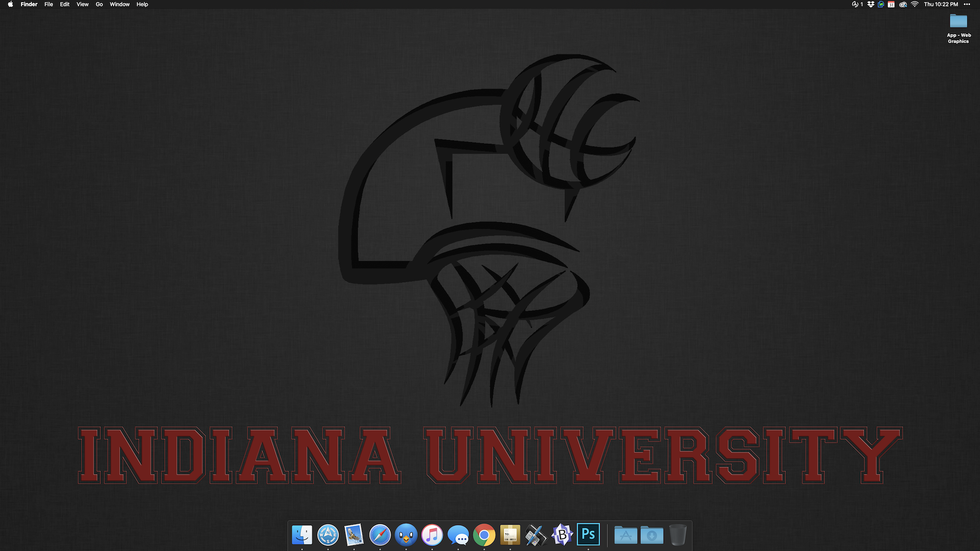Click the Thu 10:22 PM clock

(x=941, y=4)
